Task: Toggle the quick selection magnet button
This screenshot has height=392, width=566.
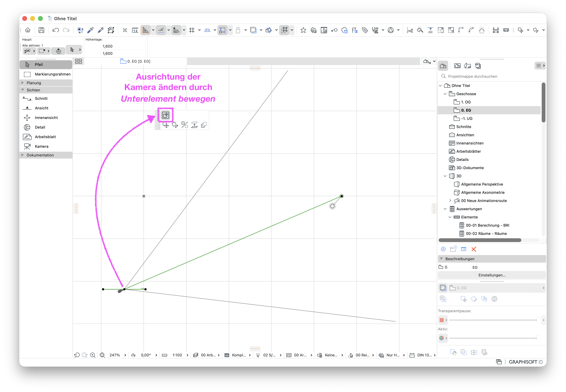Action: (x=59, y=51)
